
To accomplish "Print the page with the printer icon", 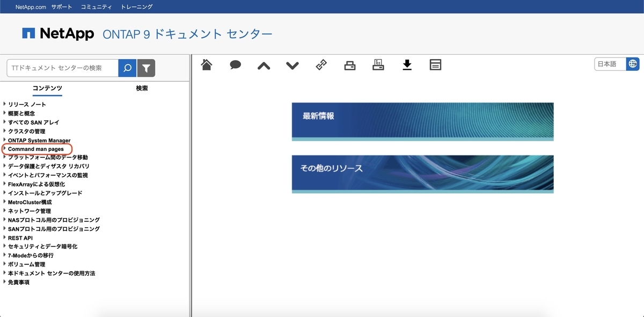I will 350,66.
